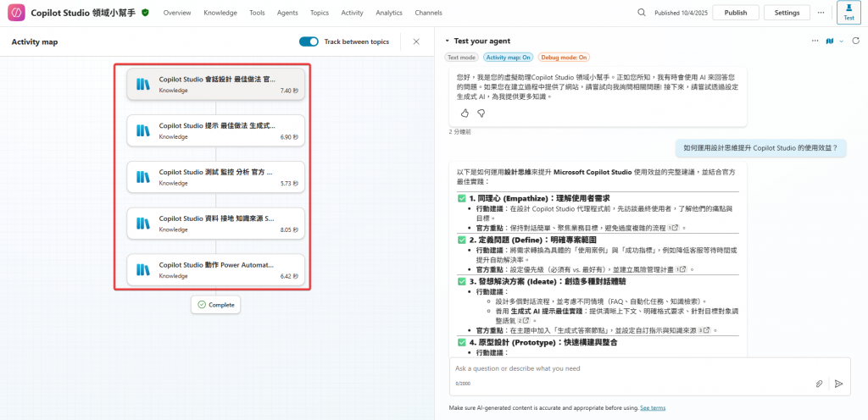Open citation 1 link in Define section
Image resolution: width=868 pixels, height=420 pixels.
(681, 269)
